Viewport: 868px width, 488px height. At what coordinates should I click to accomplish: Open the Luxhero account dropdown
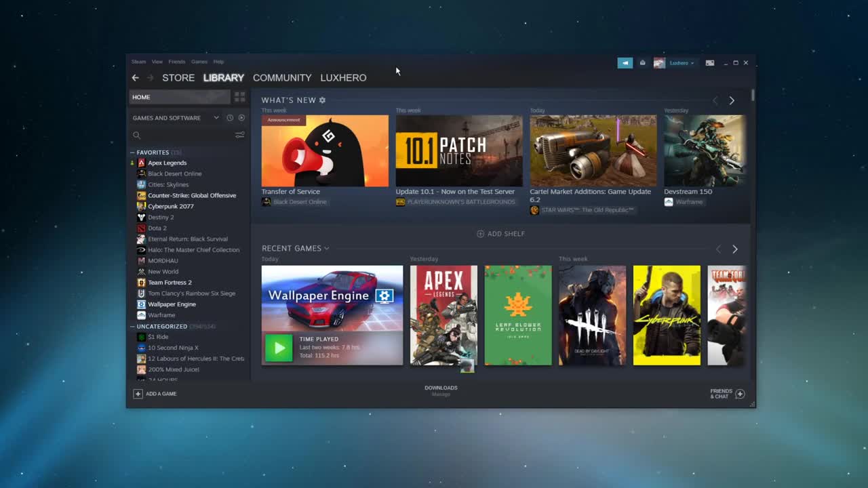pos(682,63)
